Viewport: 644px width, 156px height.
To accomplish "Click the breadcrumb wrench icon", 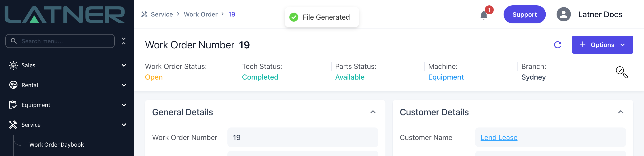I will pos(144,14).
